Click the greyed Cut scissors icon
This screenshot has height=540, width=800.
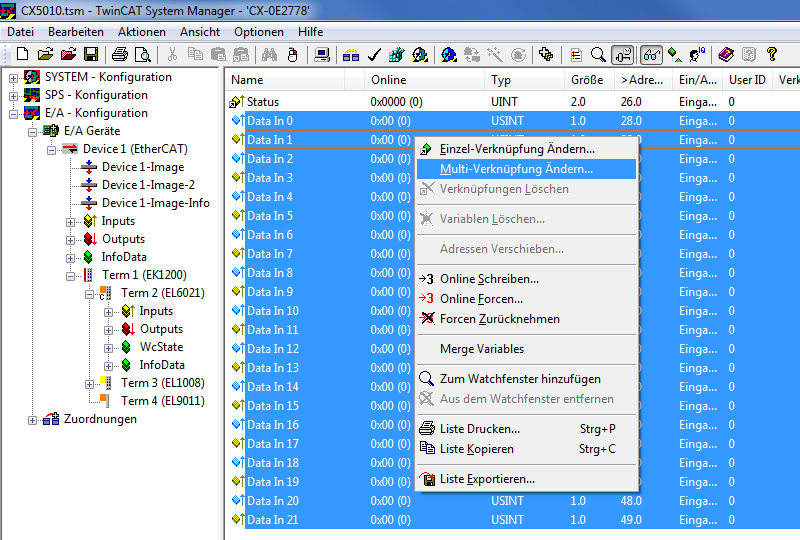coord(172,54)
